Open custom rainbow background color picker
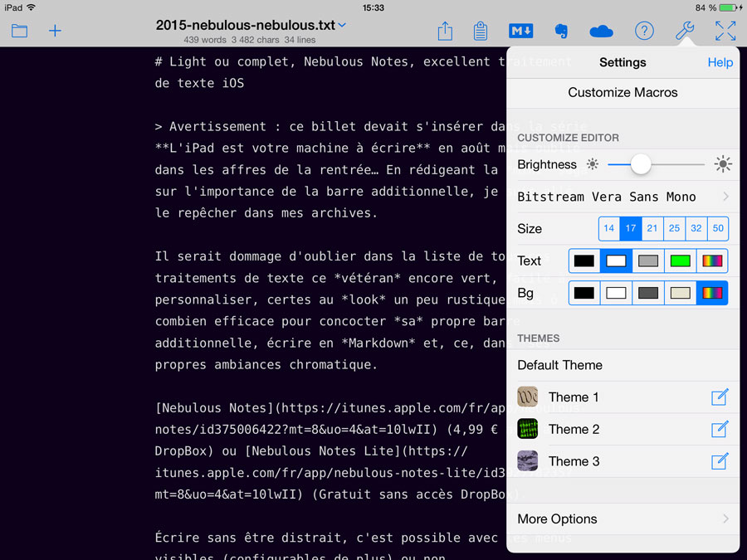747x560 pixels. pyautogui.click(x=712, y=293)
